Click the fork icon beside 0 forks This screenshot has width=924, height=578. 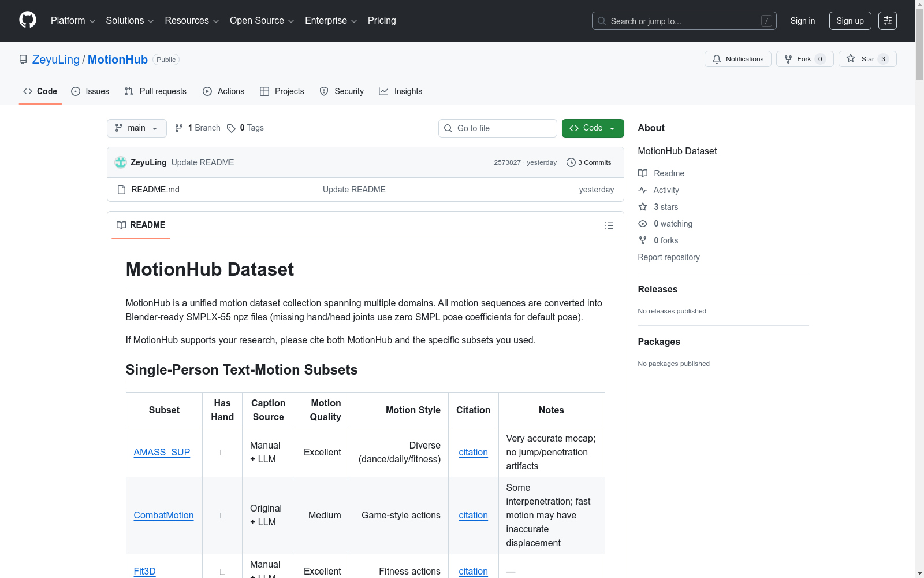coord(643,240)
